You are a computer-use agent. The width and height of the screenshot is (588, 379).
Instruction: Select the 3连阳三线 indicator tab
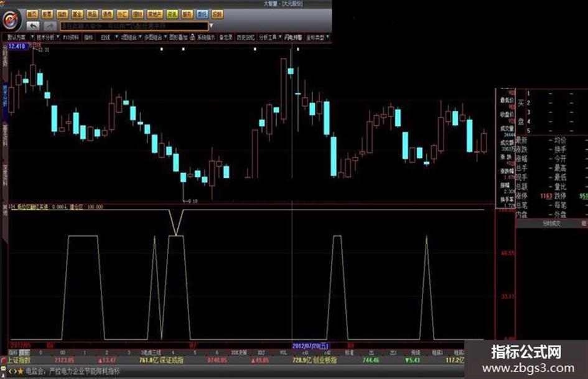click(x=151, y=353)
